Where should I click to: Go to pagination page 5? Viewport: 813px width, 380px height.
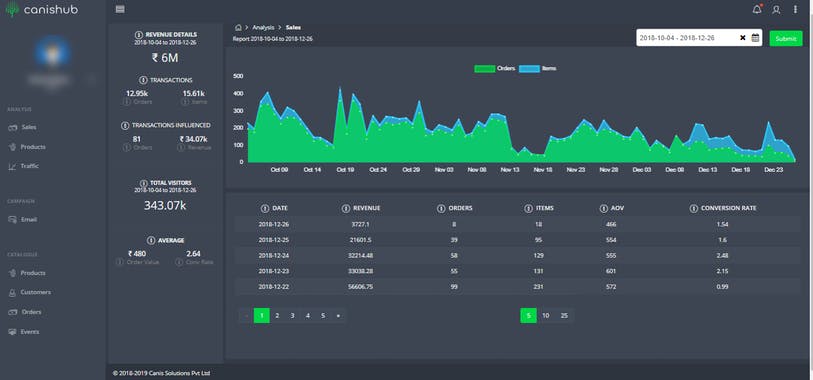pos(323,315)
